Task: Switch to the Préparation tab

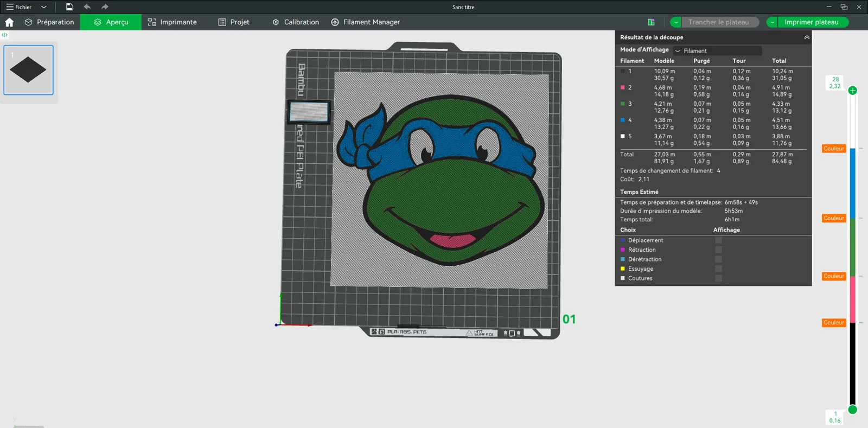Action: click(x=49, y=22)
